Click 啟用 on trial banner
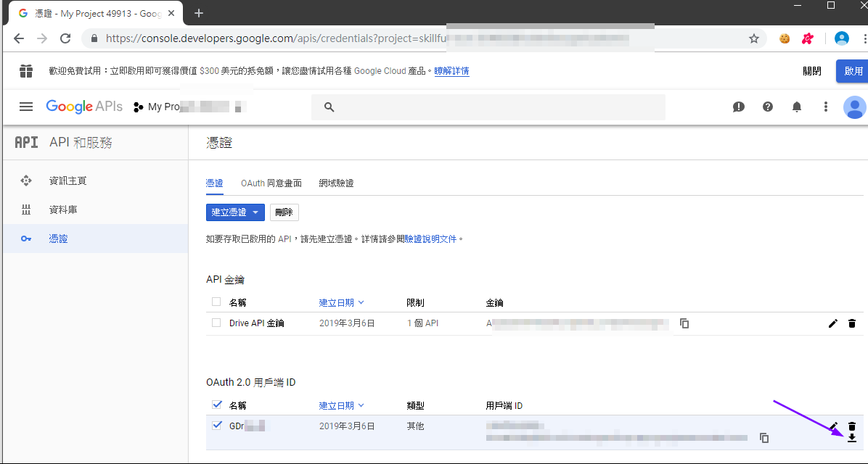The image size is (868, 464). pyautogui.click(x=853, y=71)
